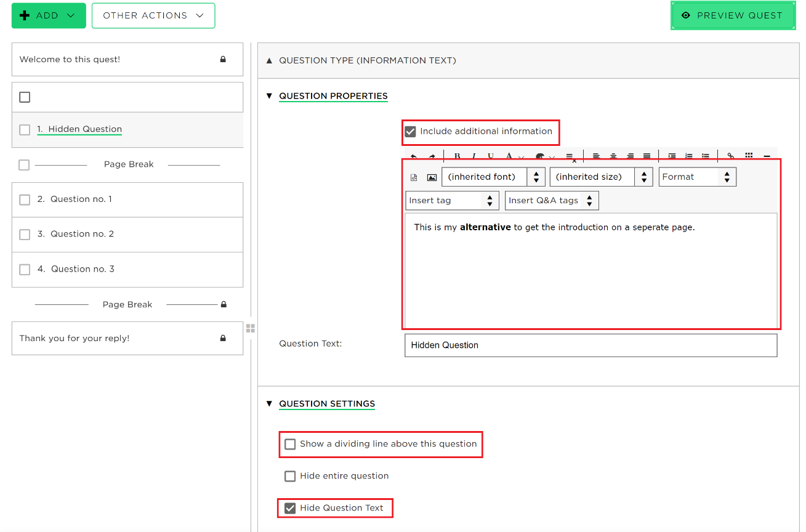Screen dimensions: 806x532
Task: Select Question no. 3 row
Action: 127,269
